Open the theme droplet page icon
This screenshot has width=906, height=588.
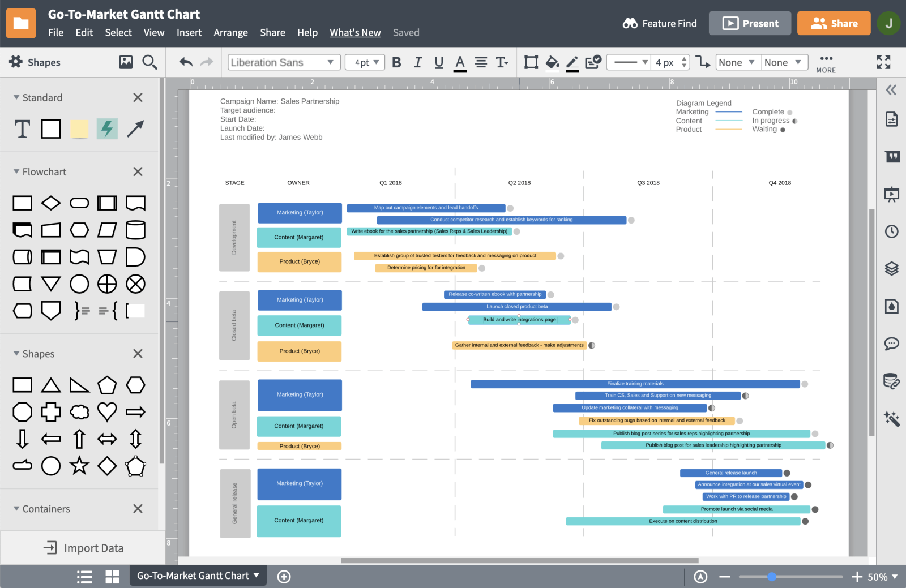[x=891, y=306]
